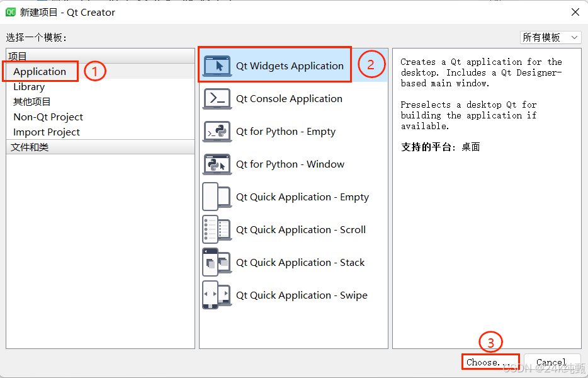
Task: Select Qt Quick Application - Scroll label
Action: click(x=301, y=230)
